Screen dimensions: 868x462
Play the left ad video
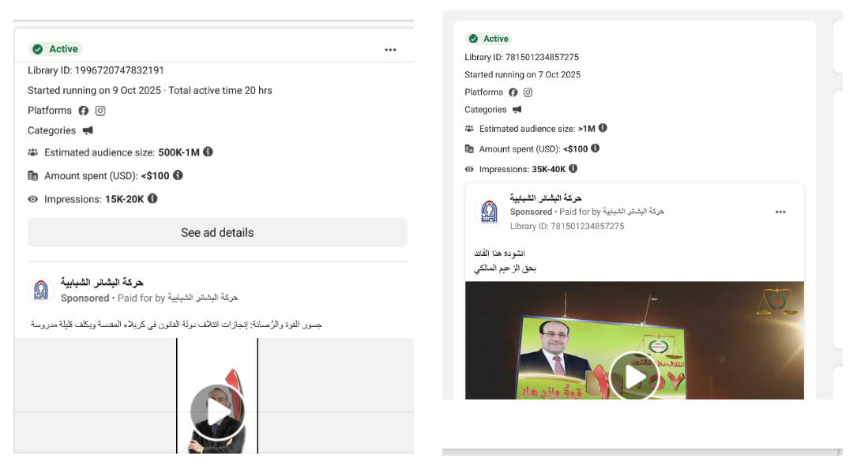pyautogui.click(x=217, y=412)
